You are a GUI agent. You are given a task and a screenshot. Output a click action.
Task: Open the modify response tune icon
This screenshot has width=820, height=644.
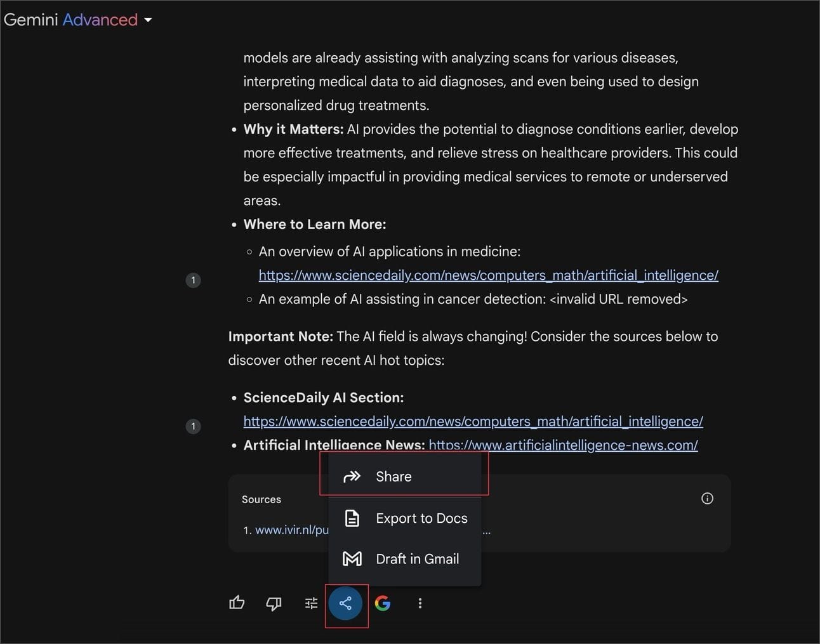coord(311,603)
